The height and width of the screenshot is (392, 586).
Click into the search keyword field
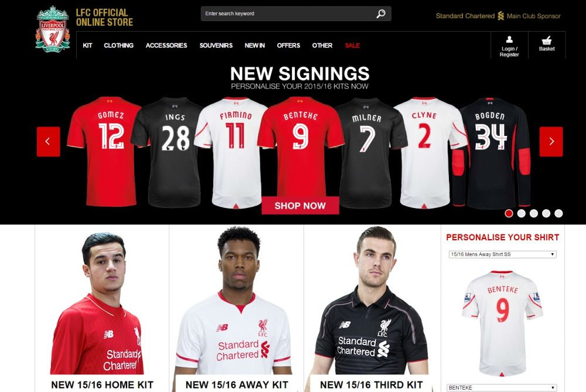(x=288, y=13)
